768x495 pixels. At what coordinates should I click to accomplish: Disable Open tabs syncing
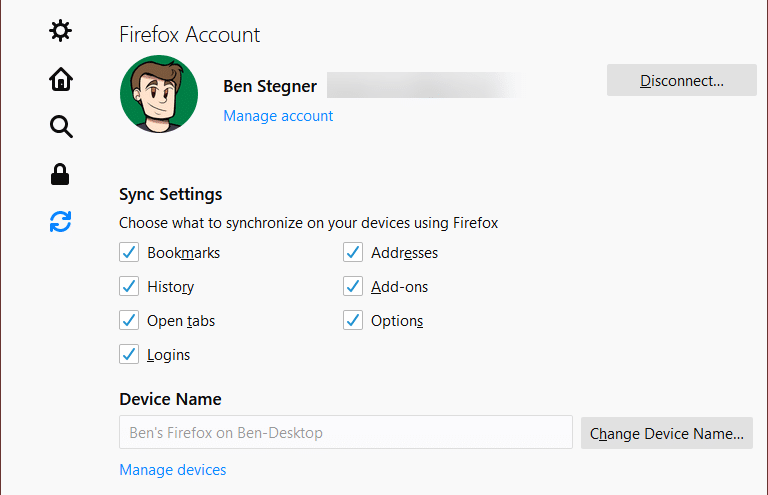click(129, 321)
